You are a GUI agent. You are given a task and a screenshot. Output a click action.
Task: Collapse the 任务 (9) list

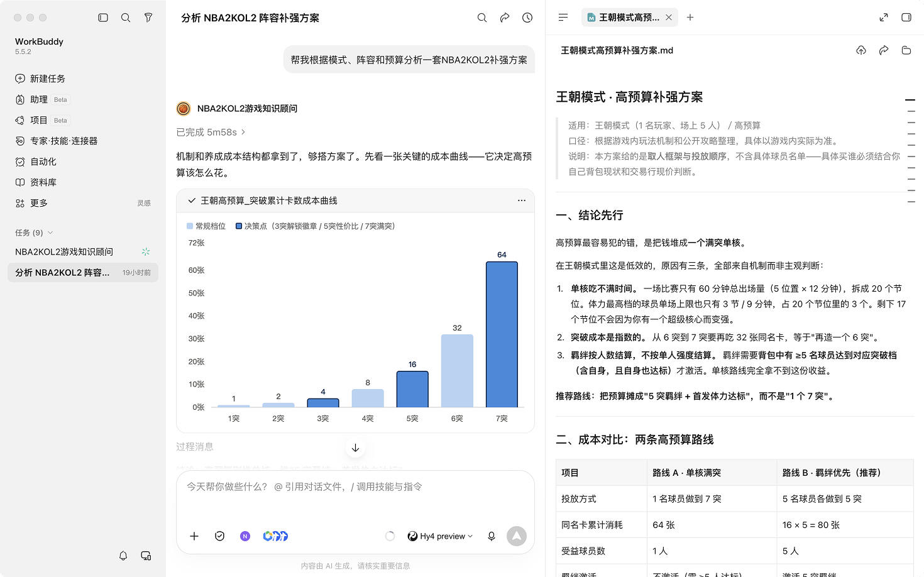[34, 233]
